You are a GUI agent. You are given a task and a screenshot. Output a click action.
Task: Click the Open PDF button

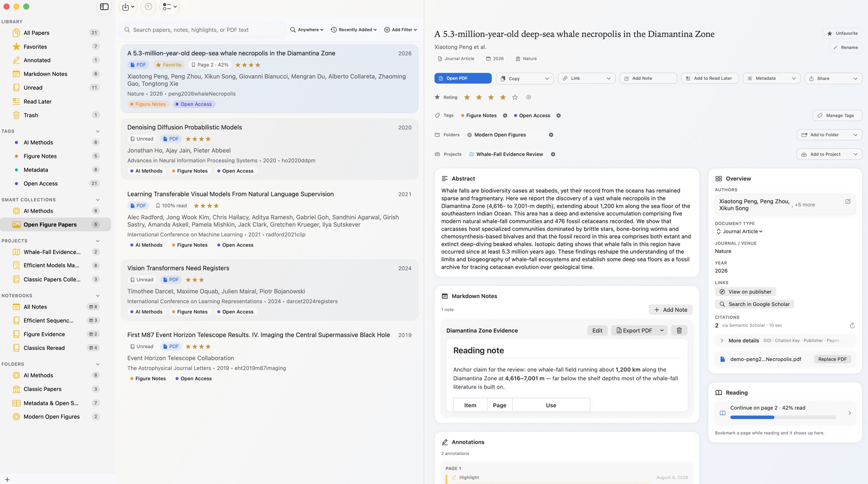point(462,79)
